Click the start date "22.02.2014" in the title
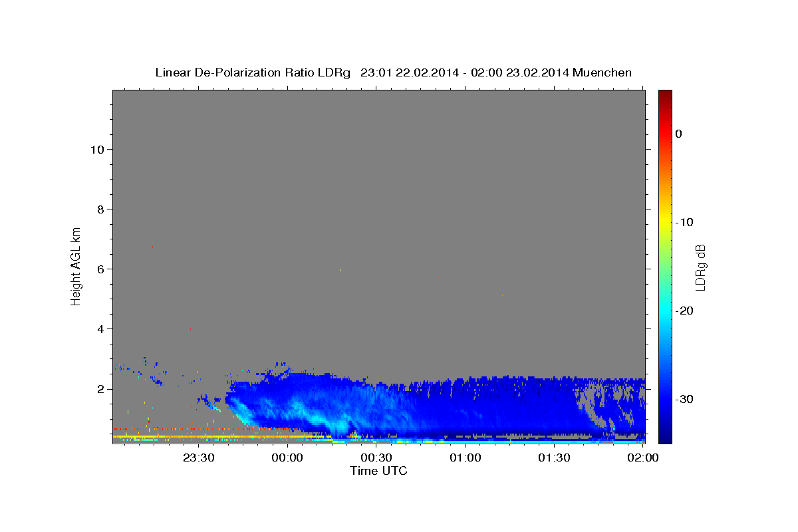This screenshot has height=532, width=798. click(427, 72)
